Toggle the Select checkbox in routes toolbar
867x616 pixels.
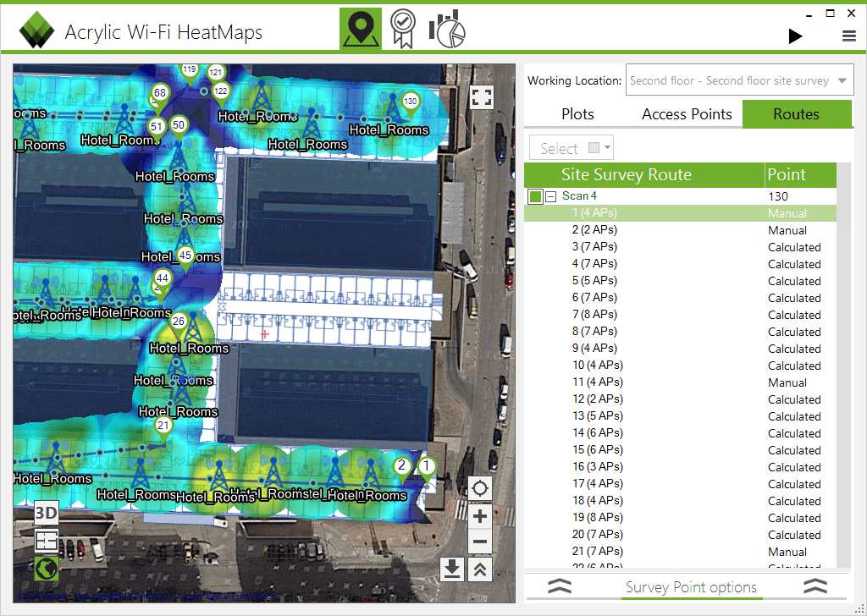tap(594, 147)
